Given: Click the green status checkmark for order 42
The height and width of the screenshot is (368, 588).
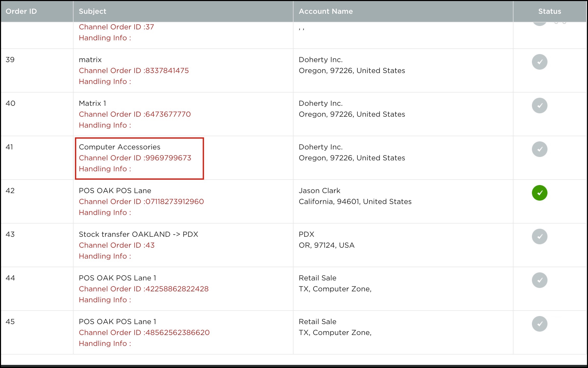Looking at the screenshot, I should (539, 193).
